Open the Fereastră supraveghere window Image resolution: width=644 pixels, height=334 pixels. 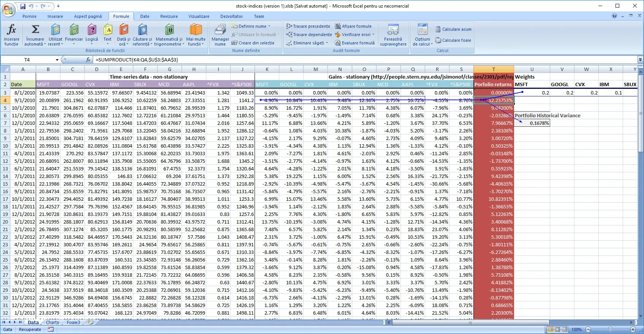click(x=393, y=35)
